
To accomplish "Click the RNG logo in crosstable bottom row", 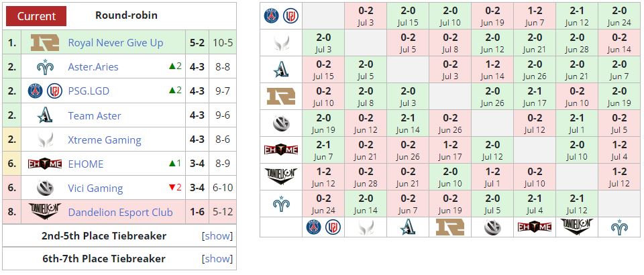I will pos(449,227).
